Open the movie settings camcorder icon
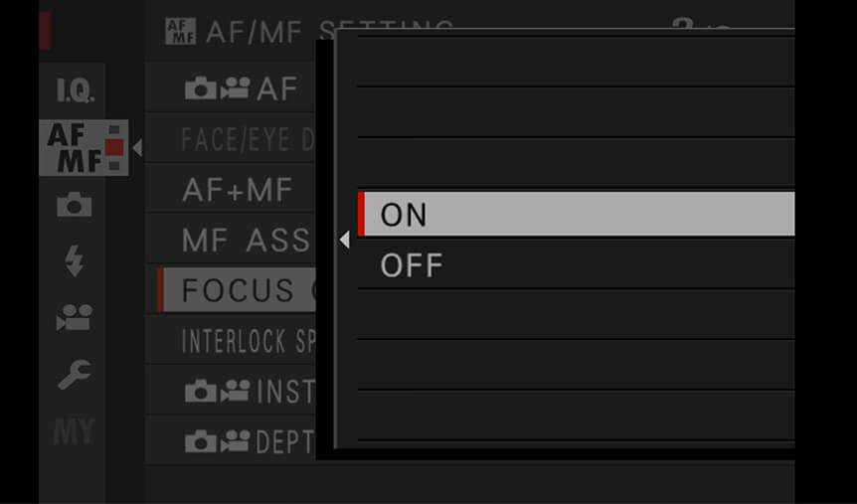 coord(75,317)
